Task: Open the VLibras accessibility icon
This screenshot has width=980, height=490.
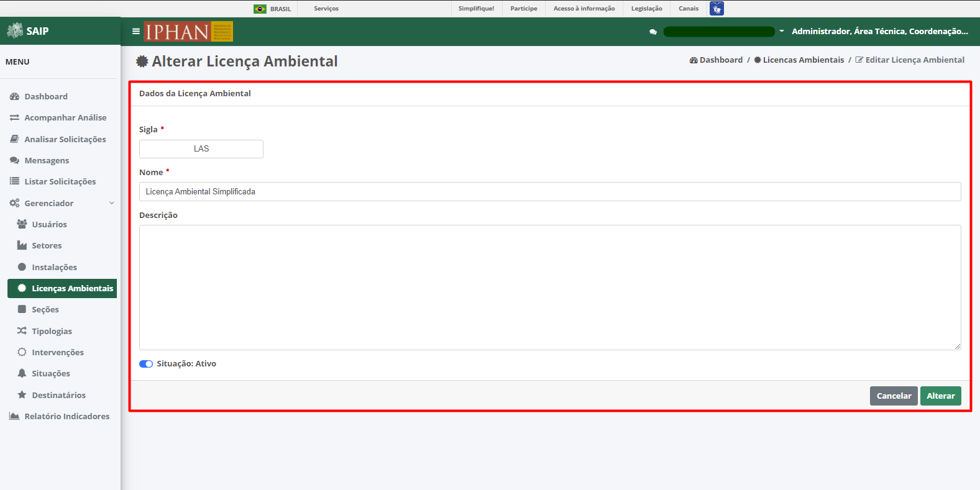Action: (717, 9)
